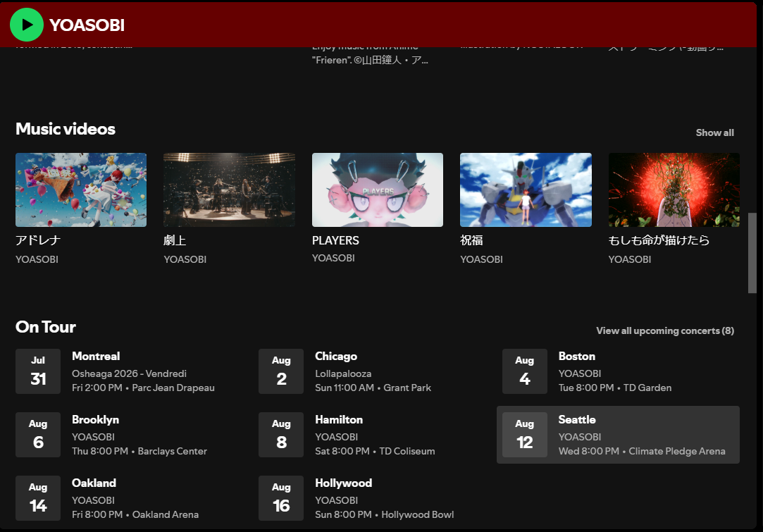Select the Jul 31 date badge
Viewport: 763px width, 532px height.
point(38,371)
